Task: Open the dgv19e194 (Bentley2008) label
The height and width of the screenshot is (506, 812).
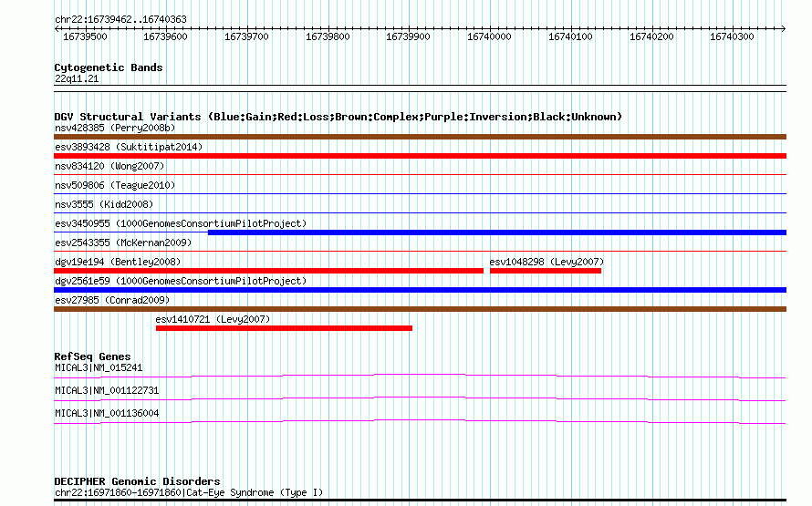Action: coord(118,262)
